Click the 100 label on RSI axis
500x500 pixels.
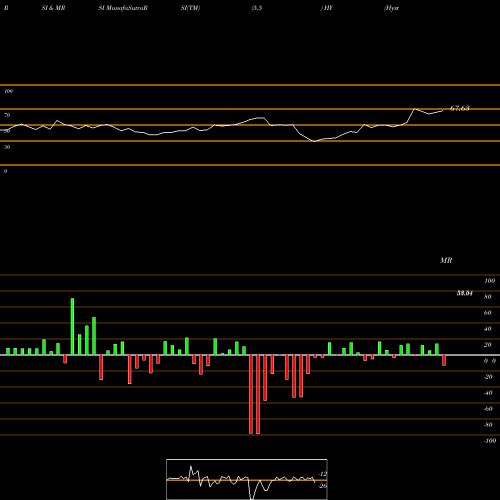pyautogui.click(x=8, y=91)
